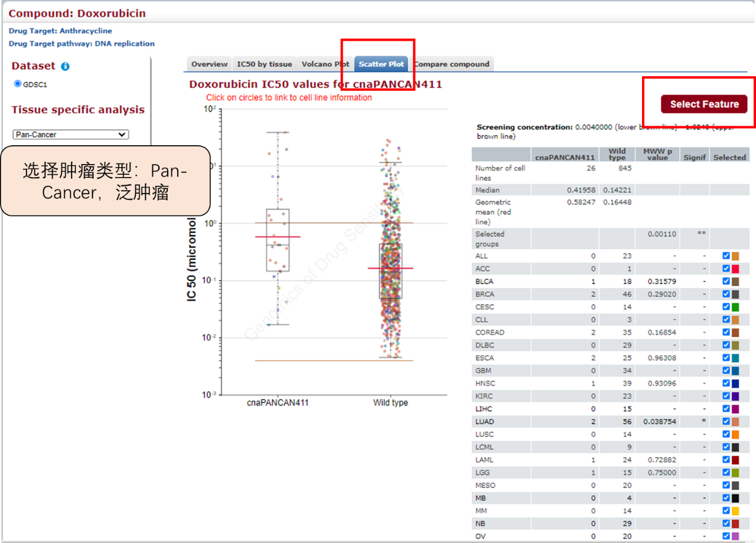The width and height of the screenshot is (756, 543).
Task: Click the MM row yellow swatch
Action: [x=735, y=511]
